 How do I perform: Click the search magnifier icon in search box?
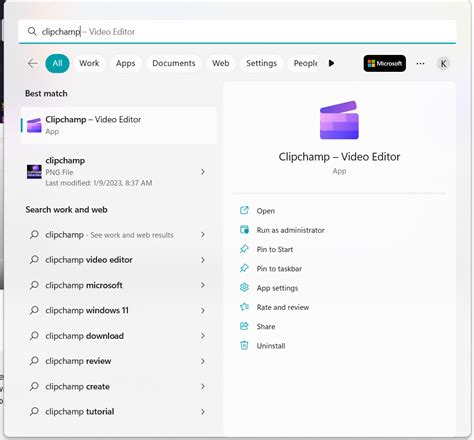click(32, 31)
